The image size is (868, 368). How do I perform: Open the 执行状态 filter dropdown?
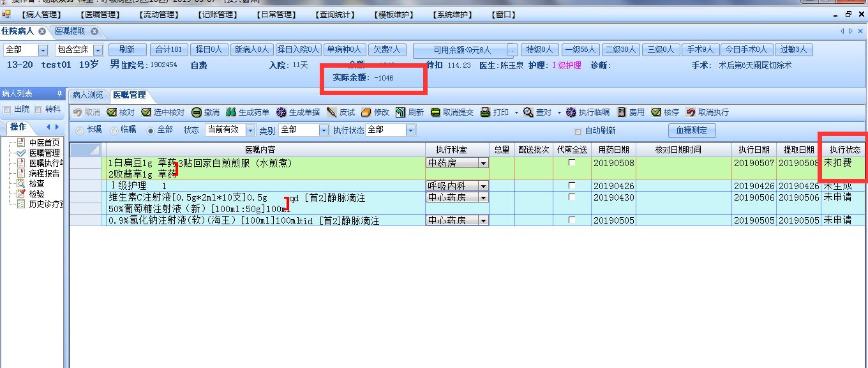pos(410,130)
